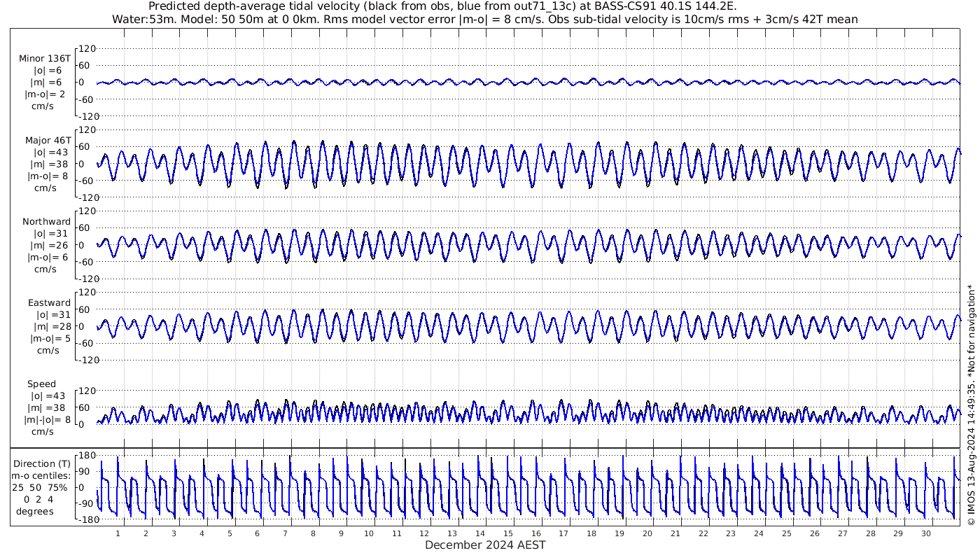This screenshot has height=560, width=980.
Task: Click the 120 tick on the Minor 136T axis
Action: [86, 48]
